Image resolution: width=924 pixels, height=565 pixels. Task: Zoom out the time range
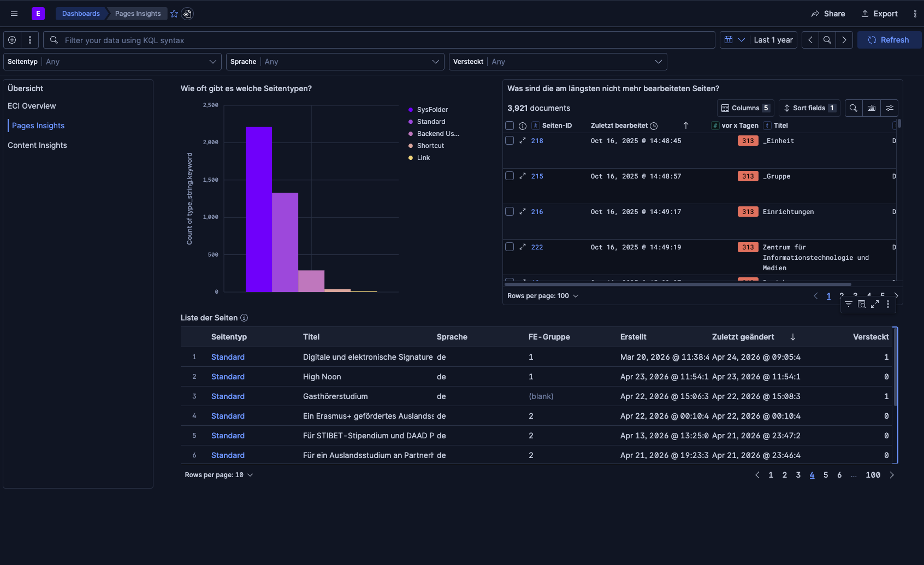(x=827, y=40)
